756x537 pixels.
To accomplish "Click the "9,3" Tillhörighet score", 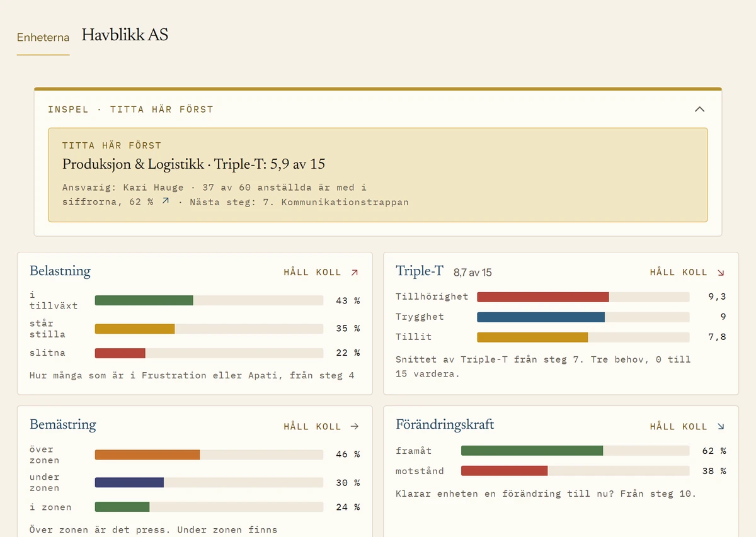I will point(717,297).
